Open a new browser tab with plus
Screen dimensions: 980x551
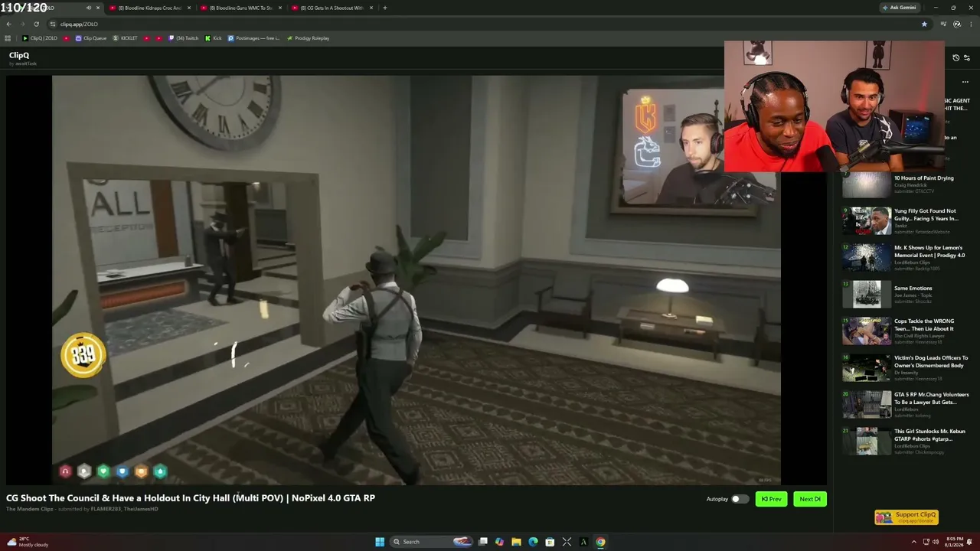[x=384, y=8]
